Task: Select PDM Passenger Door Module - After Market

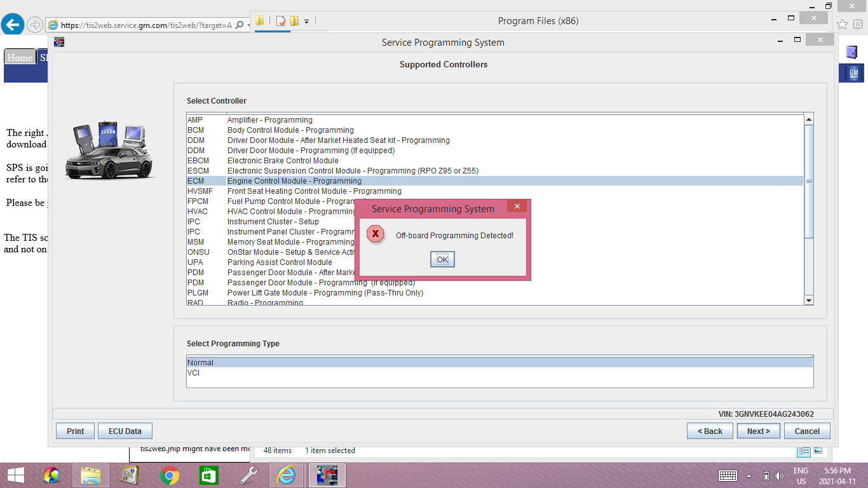Action: 495,273
